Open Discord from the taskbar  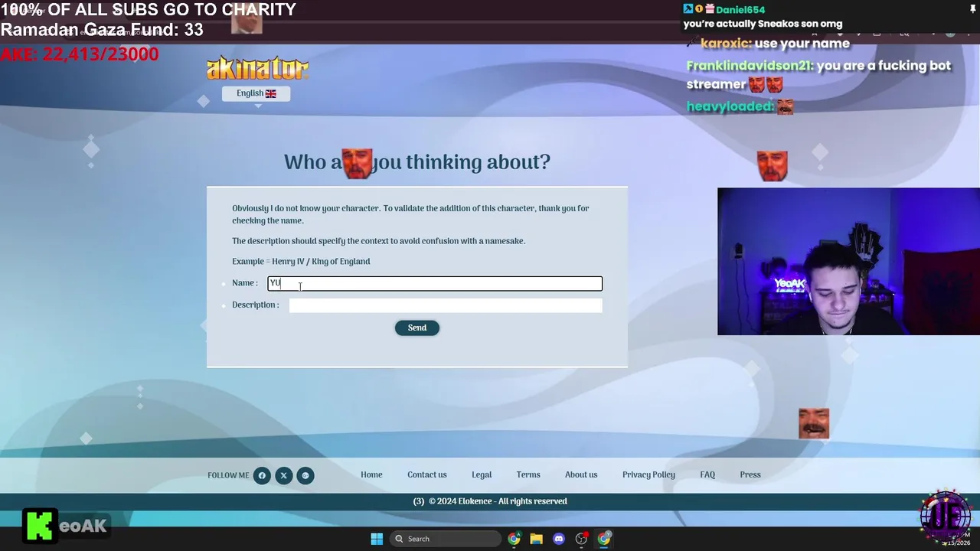[x=559, y=539]
